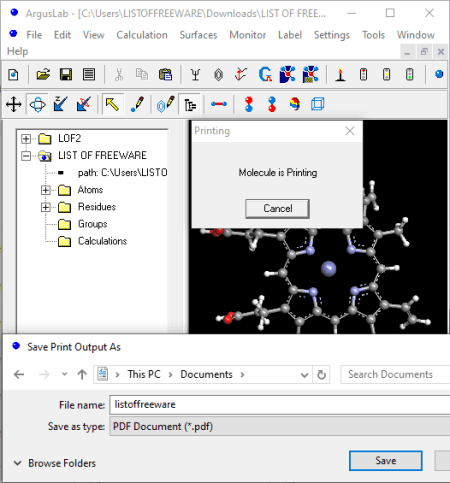Open the Save as type dropdown
Screen dimensions: 450x483
click(x=279, y=426)
